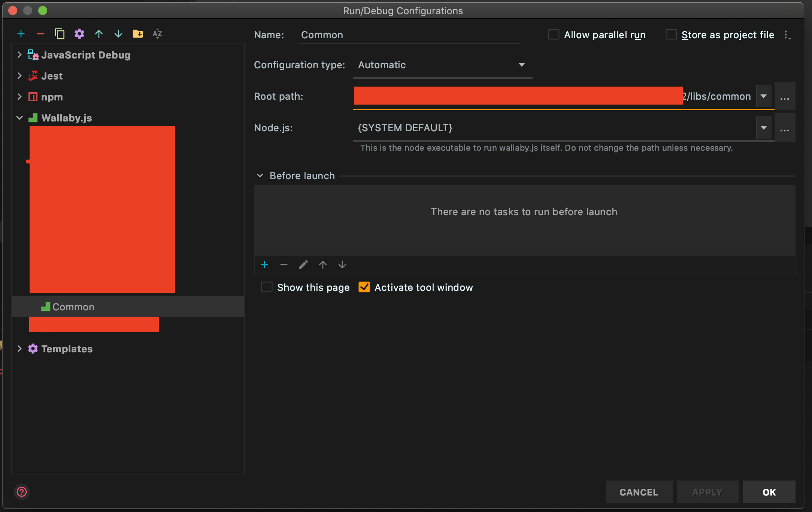Viewport: 812px width, 512px height.
Task: Copy the selected configuration
Action: [60, 34]
